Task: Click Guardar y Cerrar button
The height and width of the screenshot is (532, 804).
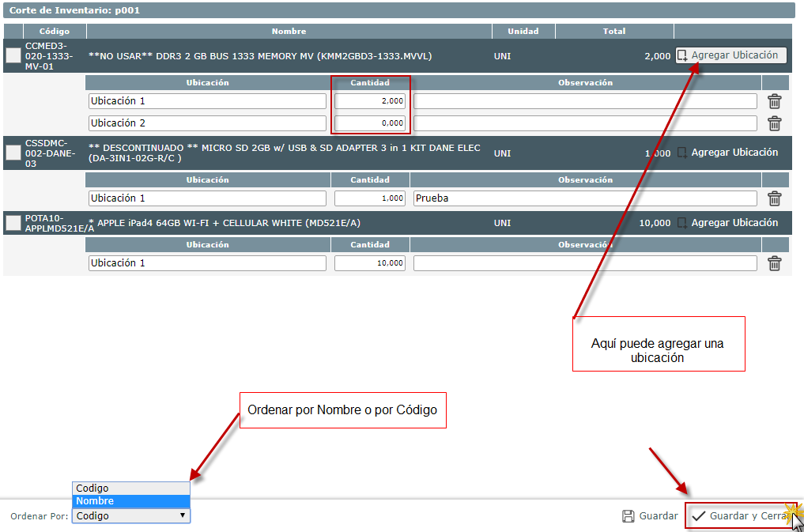Action: pos(742,516)
